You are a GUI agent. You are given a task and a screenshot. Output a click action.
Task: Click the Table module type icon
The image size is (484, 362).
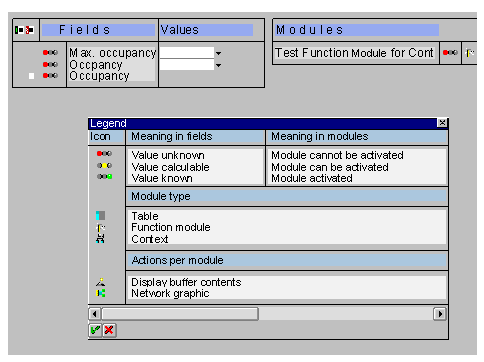(100, 216)
